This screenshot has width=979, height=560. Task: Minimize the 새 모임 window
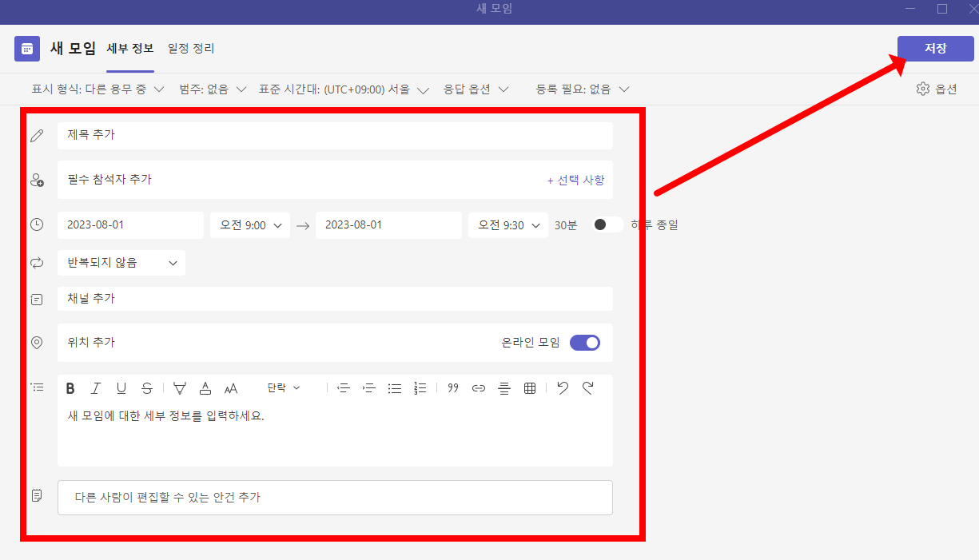(x=911, y=9)
